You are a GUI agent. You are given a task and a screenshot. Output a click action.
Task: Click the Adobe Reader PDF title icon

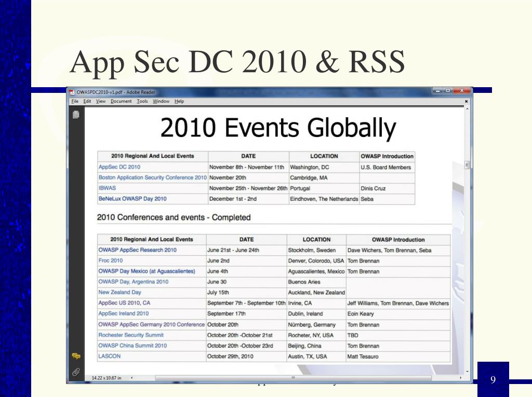click(x=72, y=92)
